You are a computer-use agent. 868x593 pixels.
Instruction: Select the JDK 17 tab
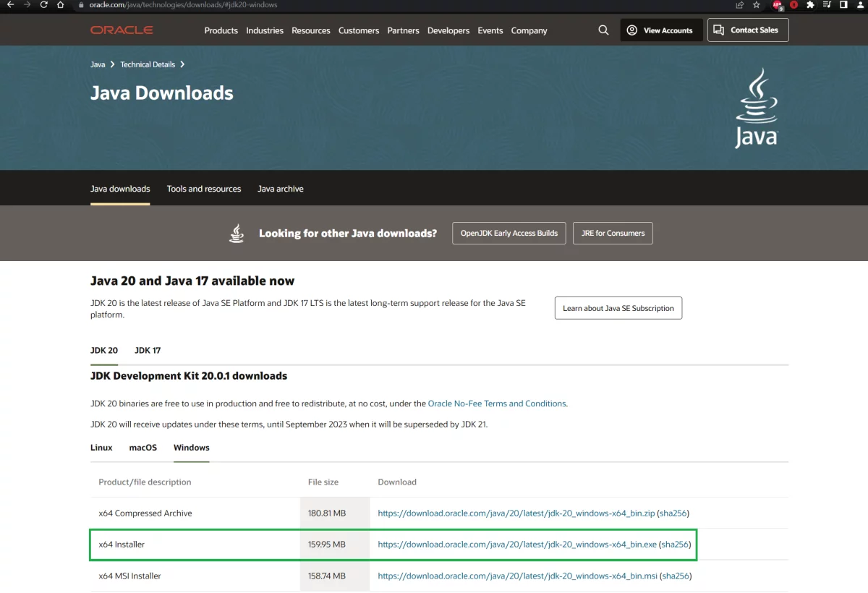148,350
